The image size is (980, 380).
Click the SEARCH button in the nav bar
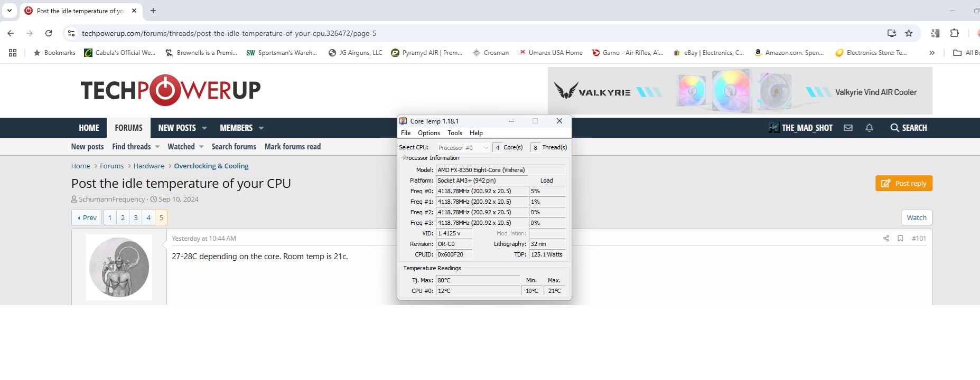[x=909, y=128]
